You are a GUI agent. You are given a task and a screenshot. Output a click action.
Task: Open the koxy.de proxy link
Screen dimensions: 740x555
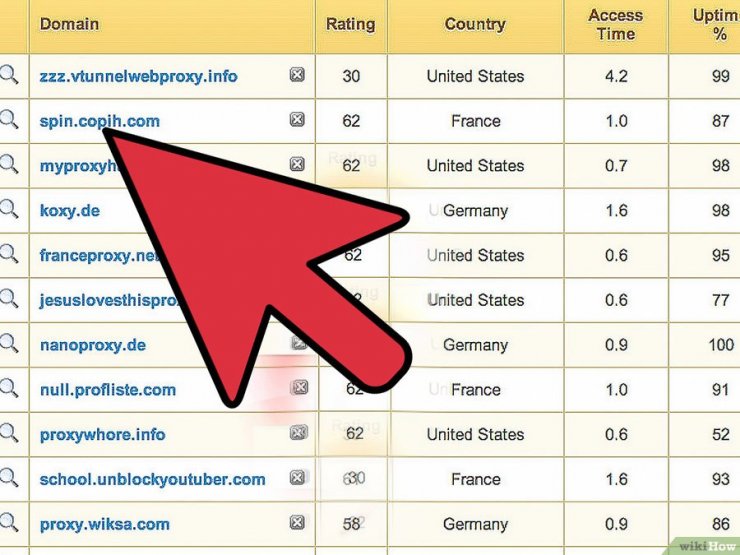pos(70,210)
